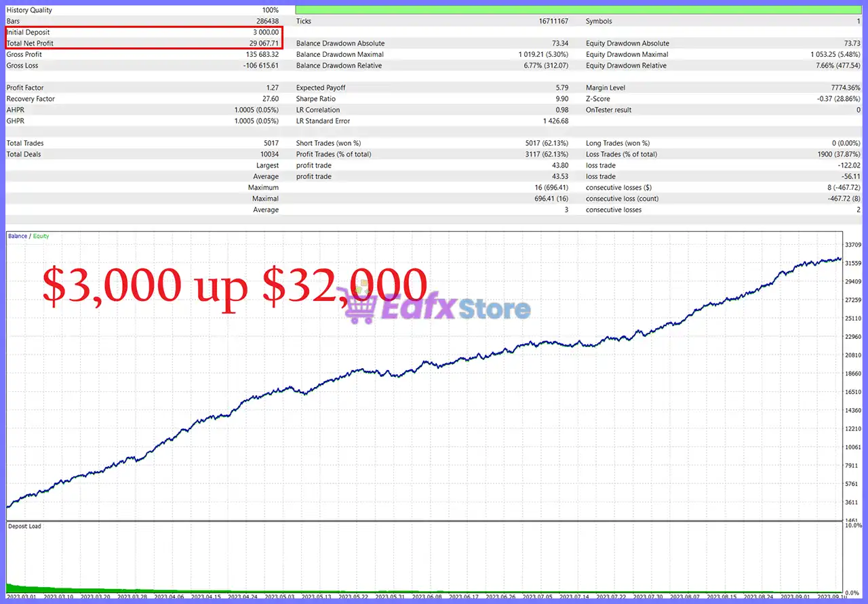
Task: Click the "Symbols" label
Action: (599, 21)
